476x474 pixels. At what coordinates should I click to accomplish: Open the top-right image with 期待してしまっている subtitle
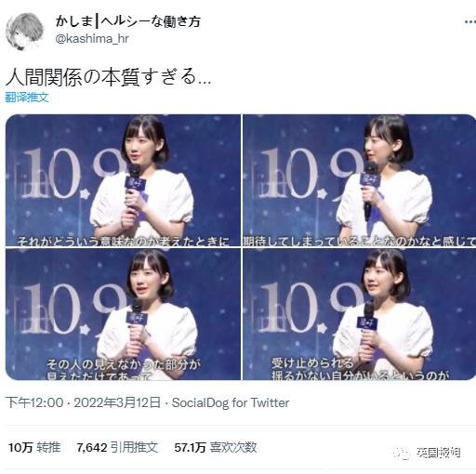point(359,180)
